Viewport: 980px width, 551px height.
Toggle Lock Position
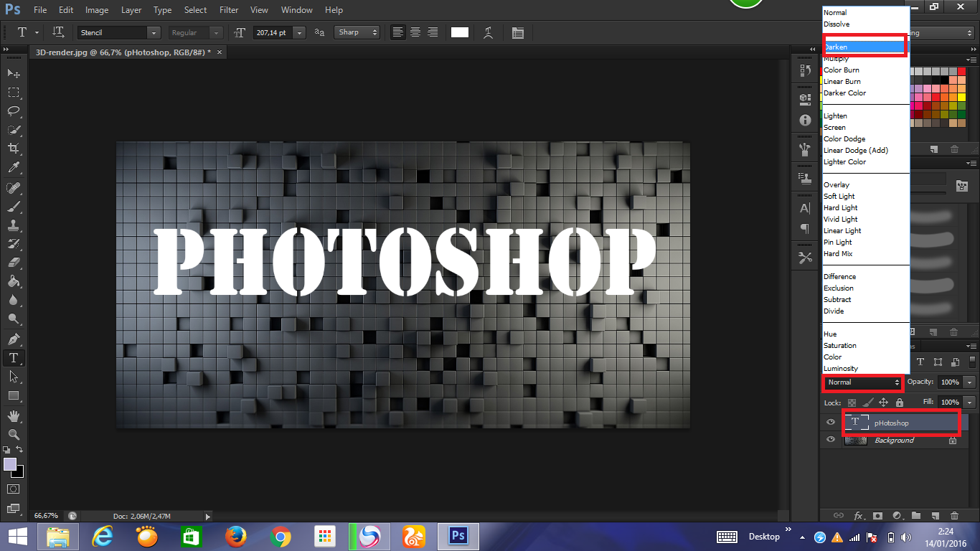(x=884, y=402)
